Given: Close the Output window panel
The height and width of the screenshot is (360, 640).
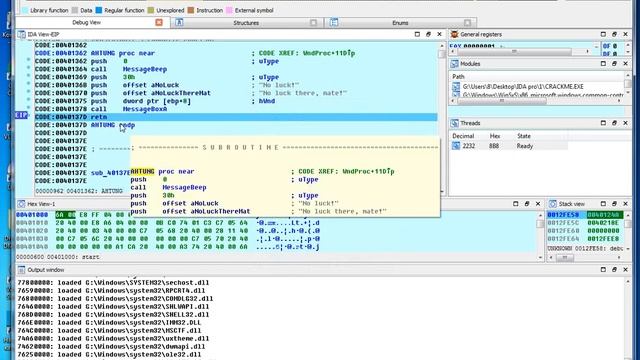Looking at the screenshot, I should (x=625, y=270).
